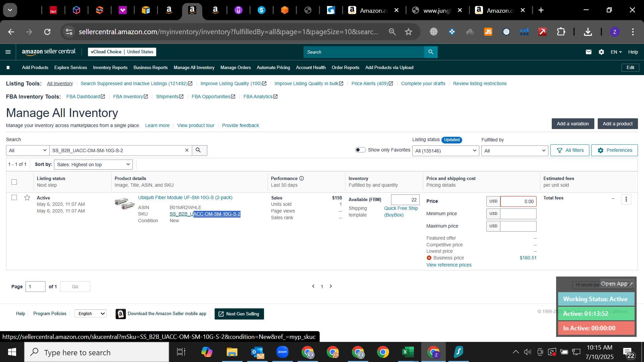
Task: Show hidden system tray icons chevron
Action: coord(516,352)
